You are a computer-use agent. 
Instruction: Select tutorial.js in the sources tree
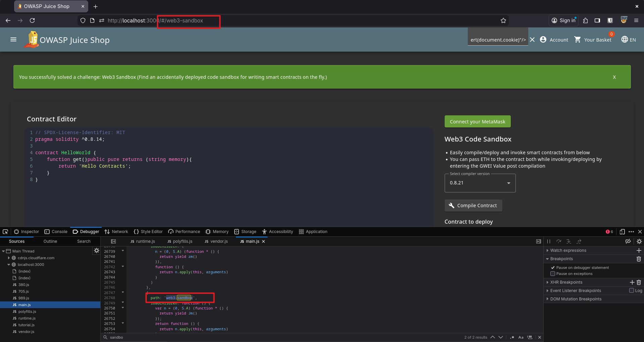(26, 325)
